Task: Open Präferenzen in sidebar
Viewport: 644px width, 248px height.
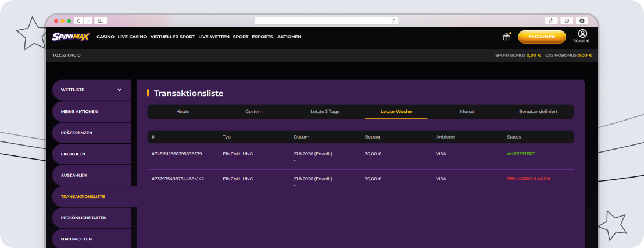Action: [x=92, y=133]
